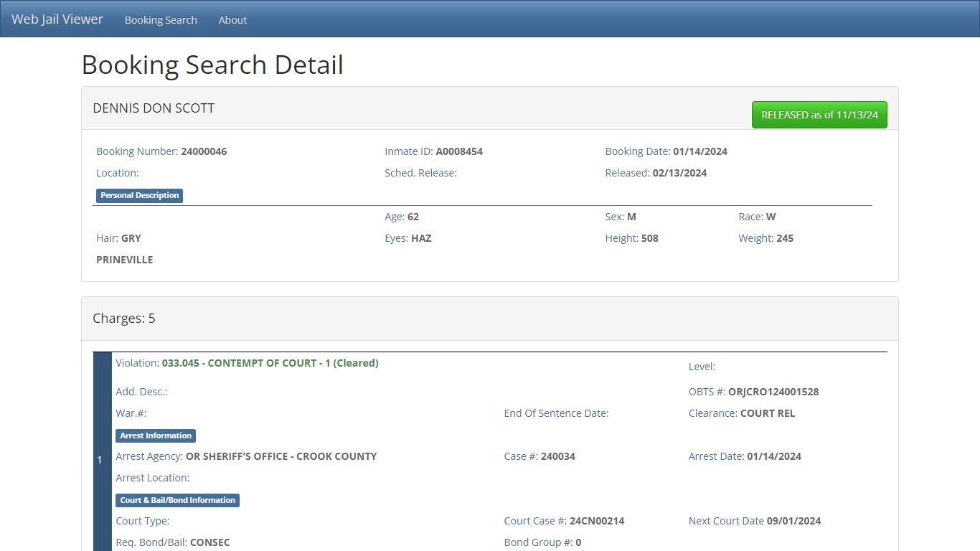The height and width of the screenshot is (551, 980).
Task: Select the Court & Bail/Bond Information badge
Action: (177, 500)
